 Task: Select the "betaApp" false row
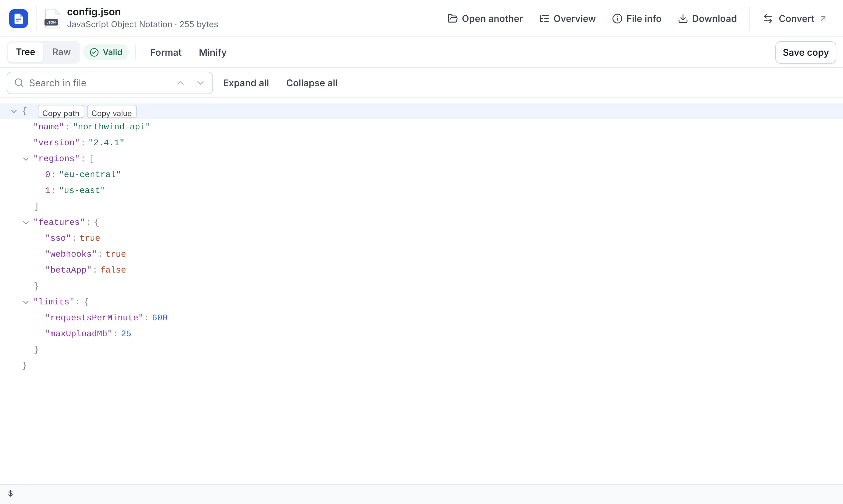[421, 270]
